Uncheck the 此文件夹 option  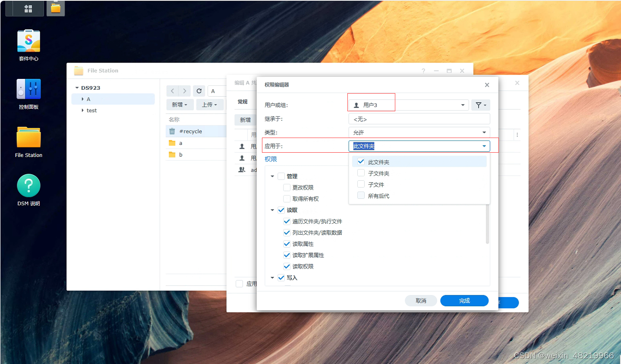[361, 162]
